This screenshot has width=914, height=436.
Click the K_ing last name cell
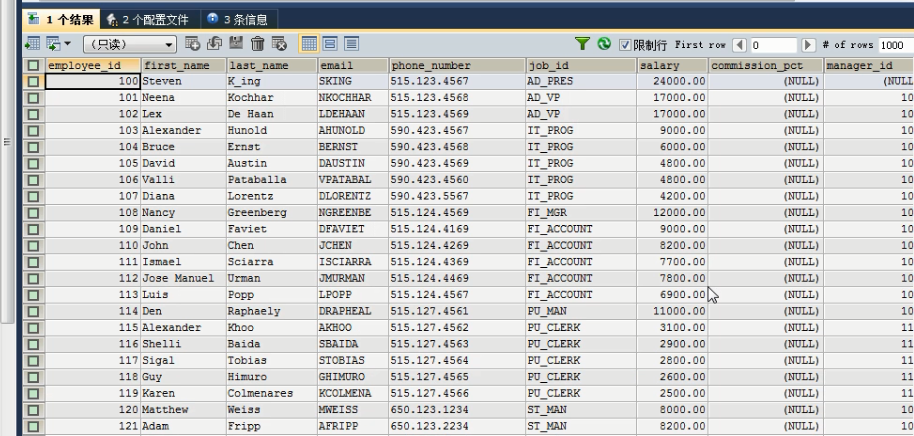(x=272, y=82)
